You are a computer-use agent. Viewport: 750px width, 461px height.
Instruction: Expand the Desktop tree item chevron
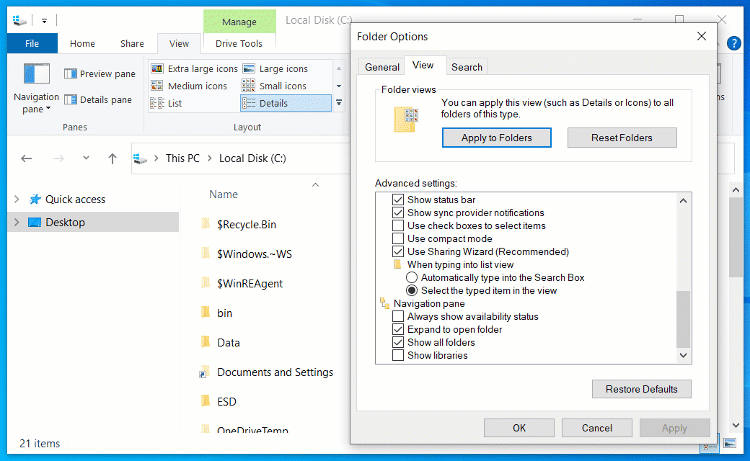pos(16,222)
